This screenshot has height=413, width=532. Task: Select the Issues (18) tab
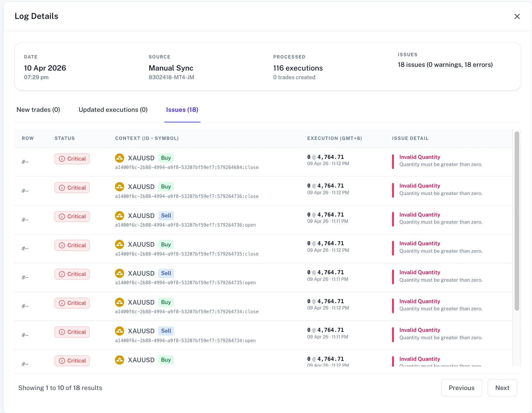click(x=182, y=110)
